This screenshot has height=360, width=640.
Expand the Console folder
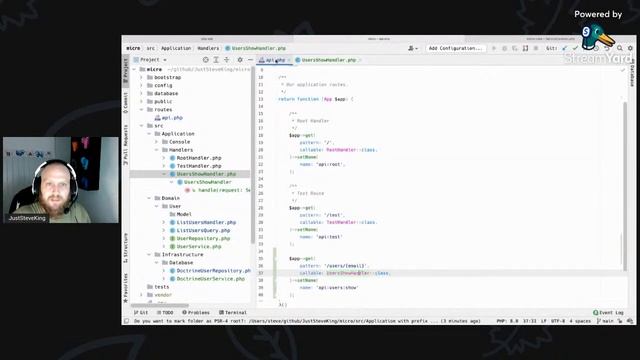pyautogui.click(x=157, y=142)
